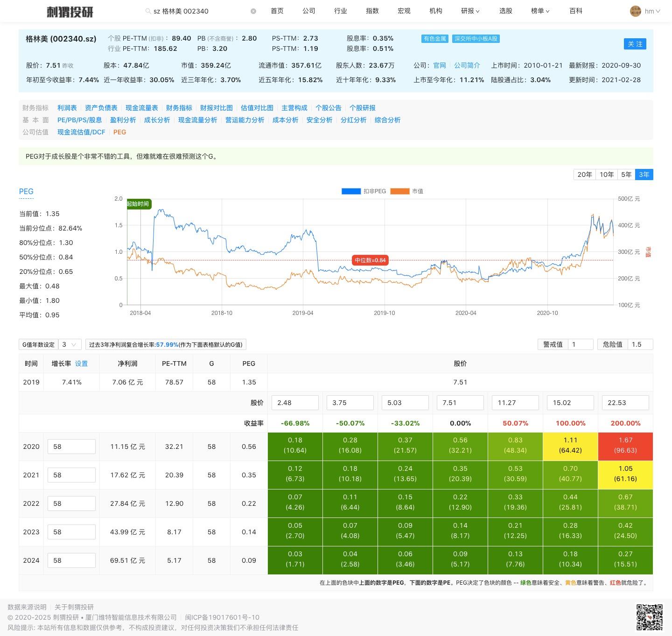The height and width of the screenshot is (636, 672).
Task: Click the 2024 growth rate input
Action: click(72, 560)
